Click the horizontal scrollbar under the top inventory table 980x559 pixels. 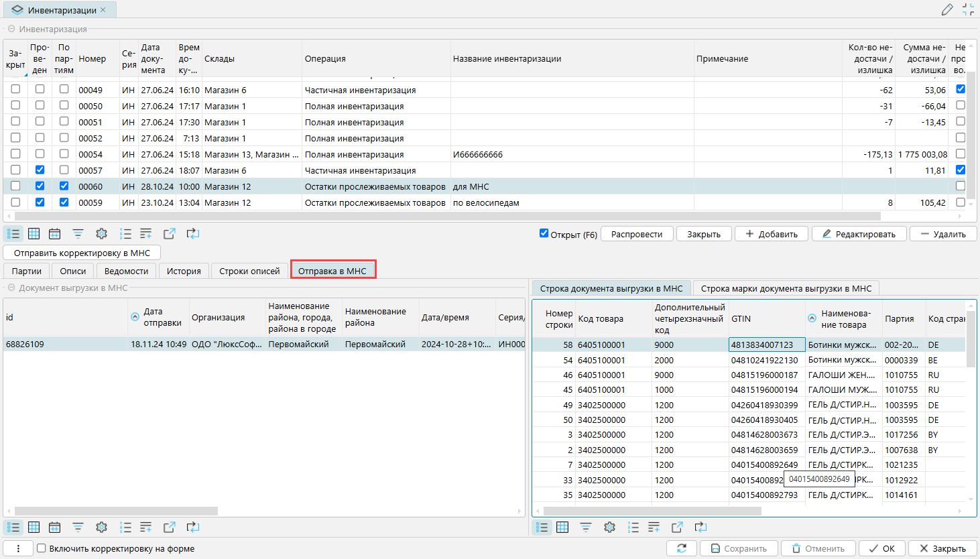pyautogui.click(x=442, y=216)
